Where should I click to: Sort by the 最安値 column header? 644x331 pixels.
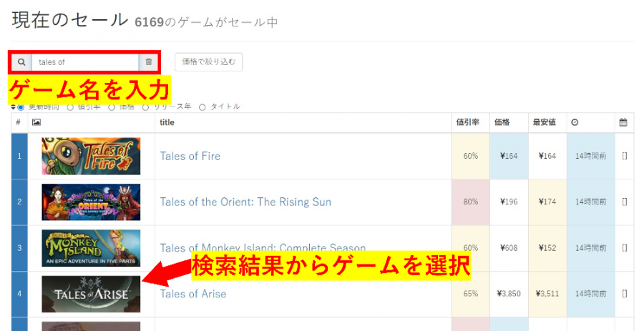click(545, 122)
